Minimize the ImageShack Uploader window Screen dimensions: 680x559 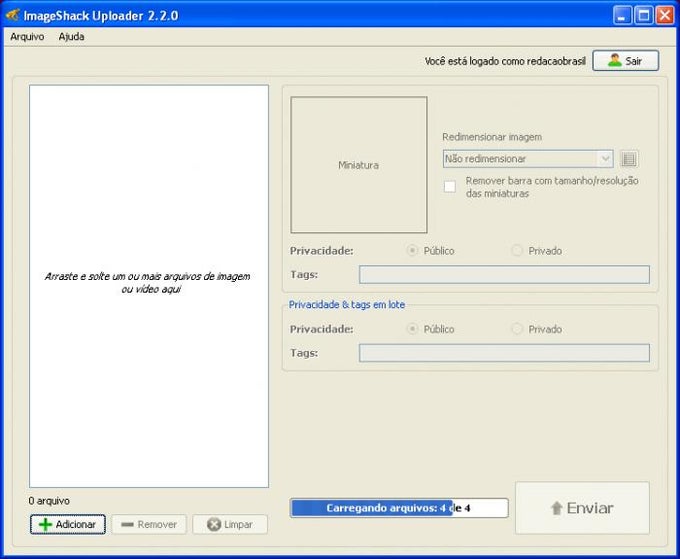tap(622, 16)
